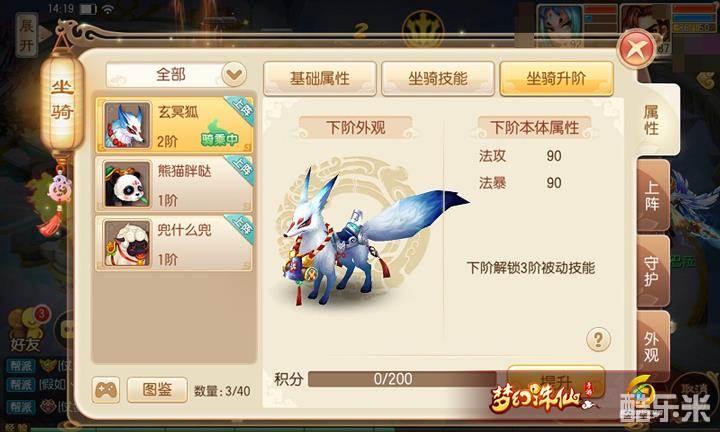
Task: Click the blue-haired character portrait
Action: pos(561,25)
